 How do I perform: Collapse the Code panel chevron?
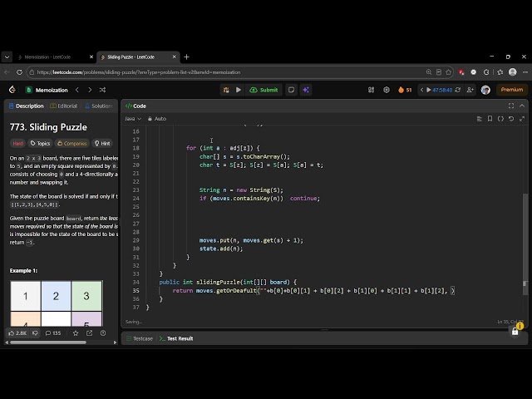coord(522,106)
